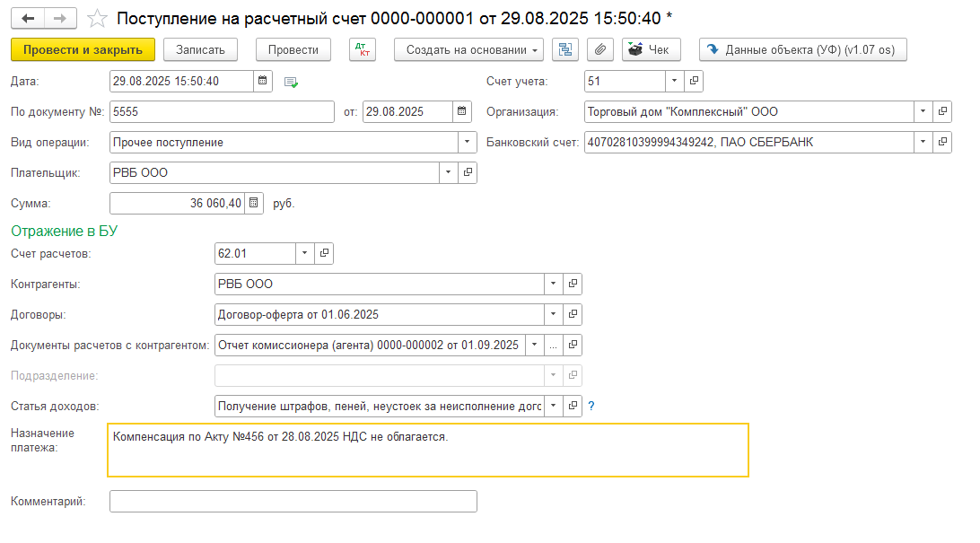The width and height of the screenshot is (980, 543).
Task: Show Дт/Кт accounting entries
Action: [363, 49]
